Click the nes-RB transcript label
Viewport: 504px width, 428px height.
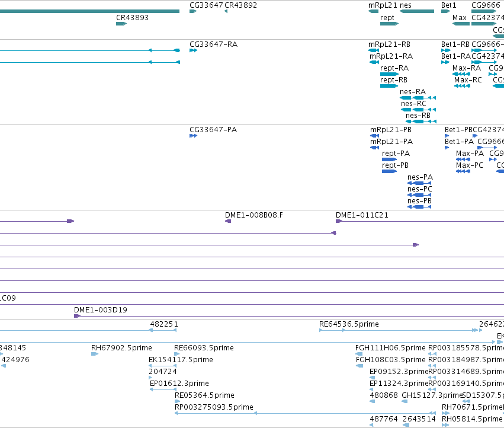[x=418, y=116]
